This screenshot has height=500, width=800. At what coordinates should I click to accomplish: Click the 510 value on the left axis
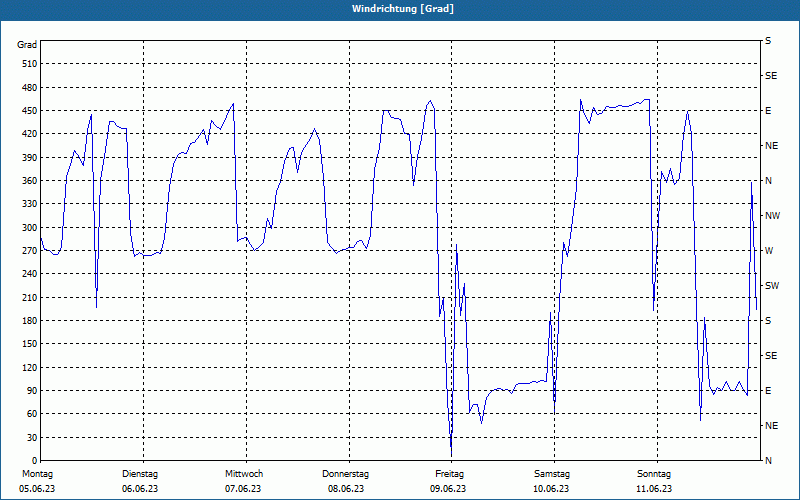coord(30,64)
